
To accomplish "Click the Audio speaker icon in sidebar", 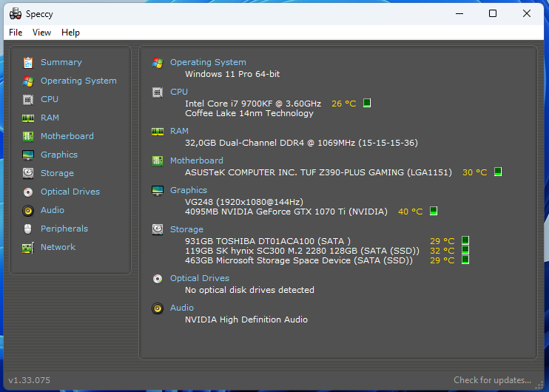I will tap(28, 210).
